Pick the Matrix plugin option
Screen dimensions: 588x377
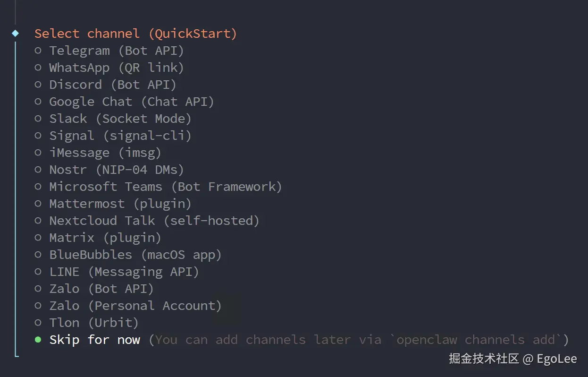pyautogui.click(x=105, y=238)
